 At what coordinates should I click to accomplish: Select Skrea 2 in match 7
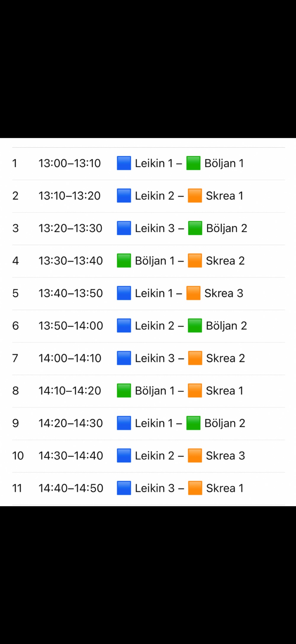(226, 358)
